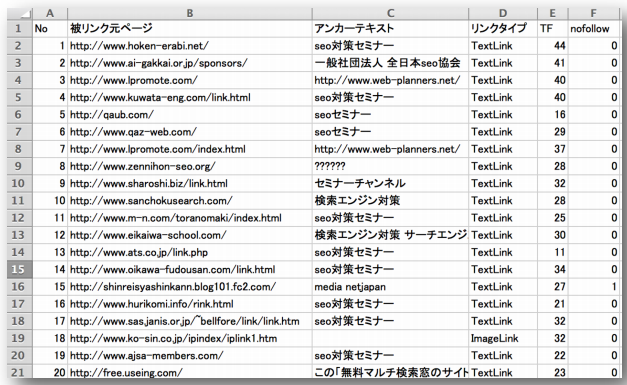Select cell with http://www.qaz-web.com/
This screenshot has height=385, width=627.
(190, 132)
